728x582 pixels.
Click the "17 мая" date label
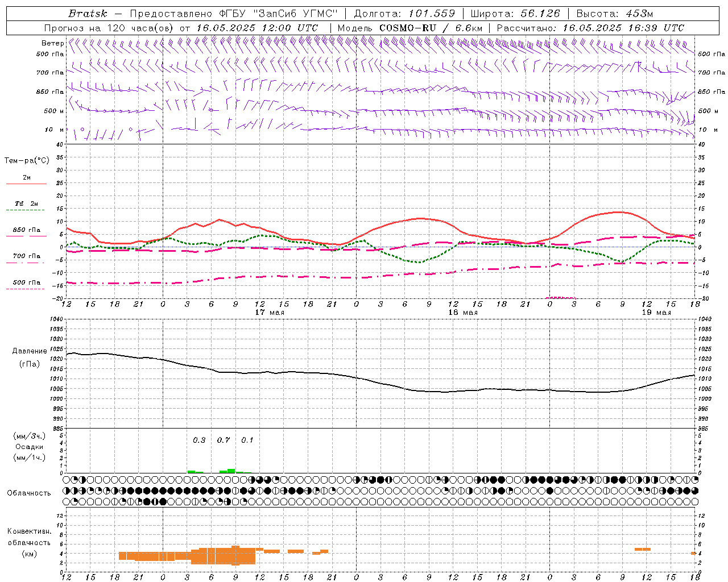[x=270, y=313]
